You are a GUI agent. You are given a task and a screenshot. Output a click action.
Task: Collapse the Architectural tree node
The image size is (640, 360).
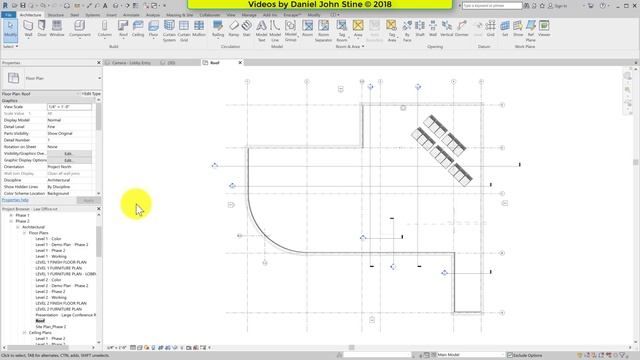18,227
